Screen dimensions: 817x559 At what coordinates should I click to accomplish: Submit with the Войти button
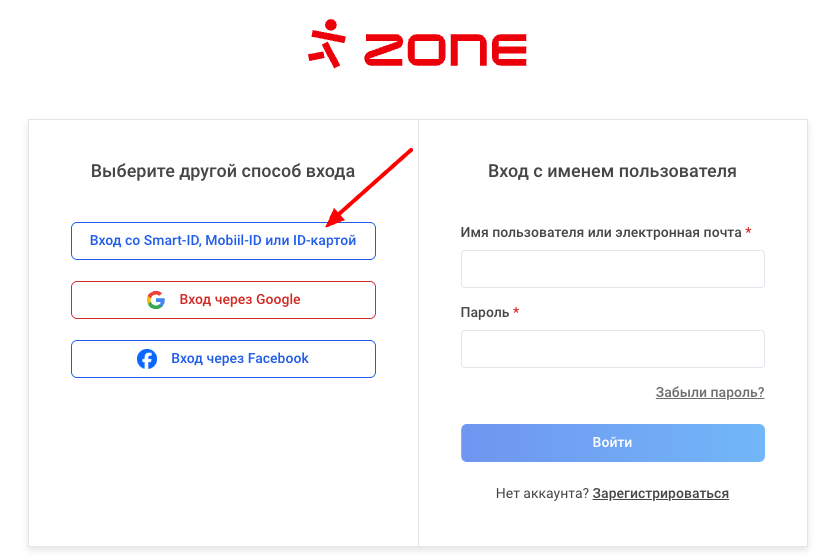pyautogui.click(x=613, y=443)
